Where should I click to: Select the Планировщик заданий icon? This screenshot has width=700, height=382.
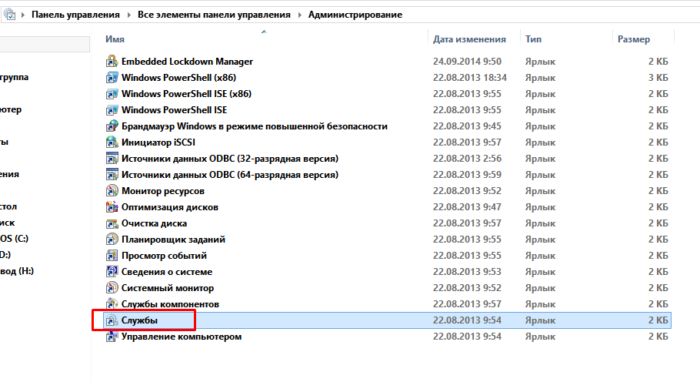click(x=112, y=239)
